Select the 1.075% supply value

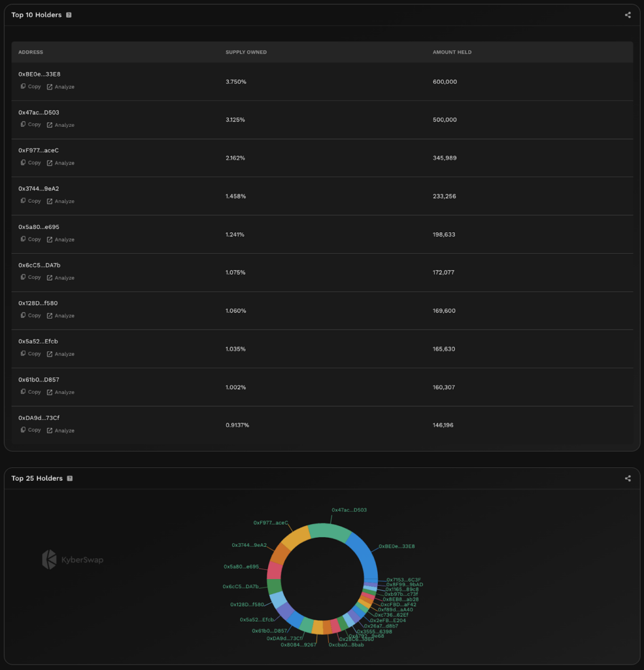[235, 272]
